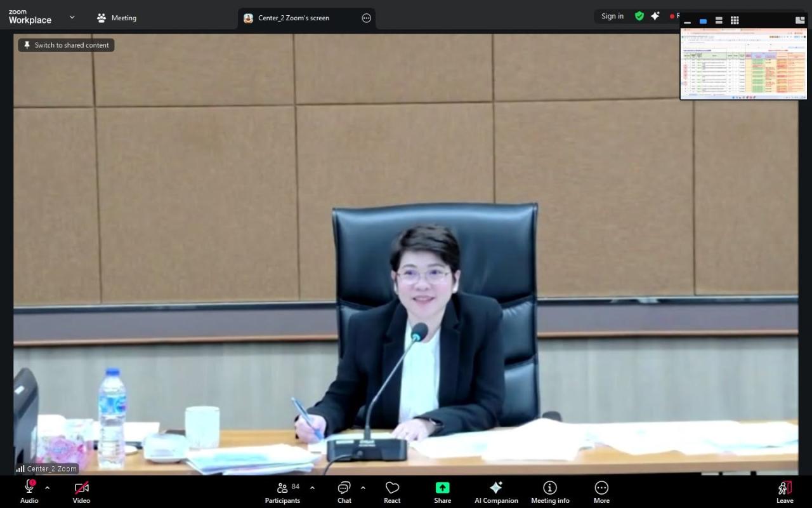This screenshot has height=508, width=812.
Task: Select the grid thumbnail view icon
Action: (x=735, y=21)
